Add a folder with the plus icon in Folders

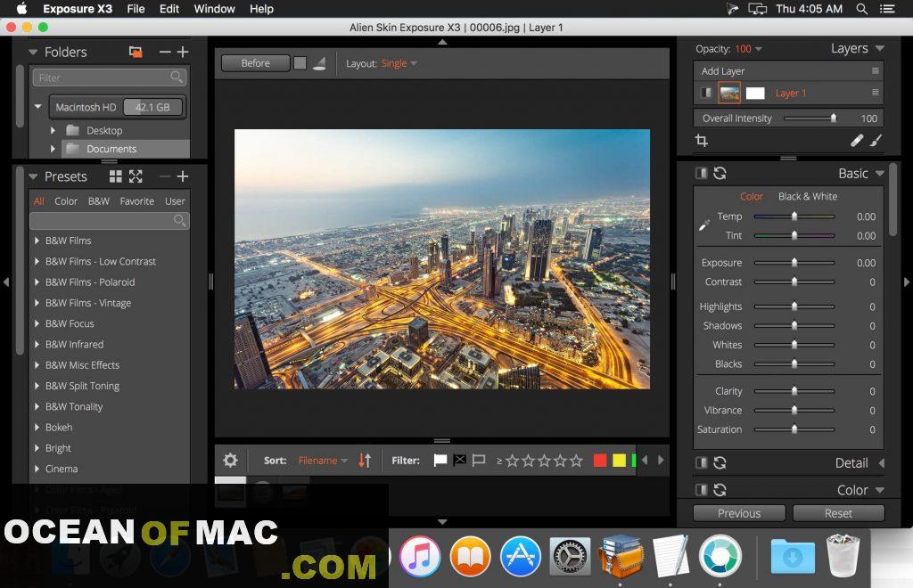tap(183, 52)
